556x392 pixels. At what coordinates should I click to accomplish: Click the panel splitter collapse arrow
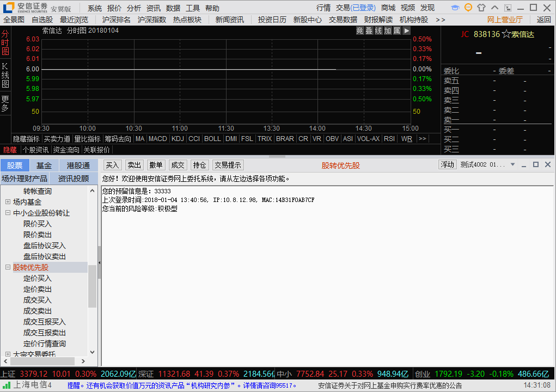point(99,262)
